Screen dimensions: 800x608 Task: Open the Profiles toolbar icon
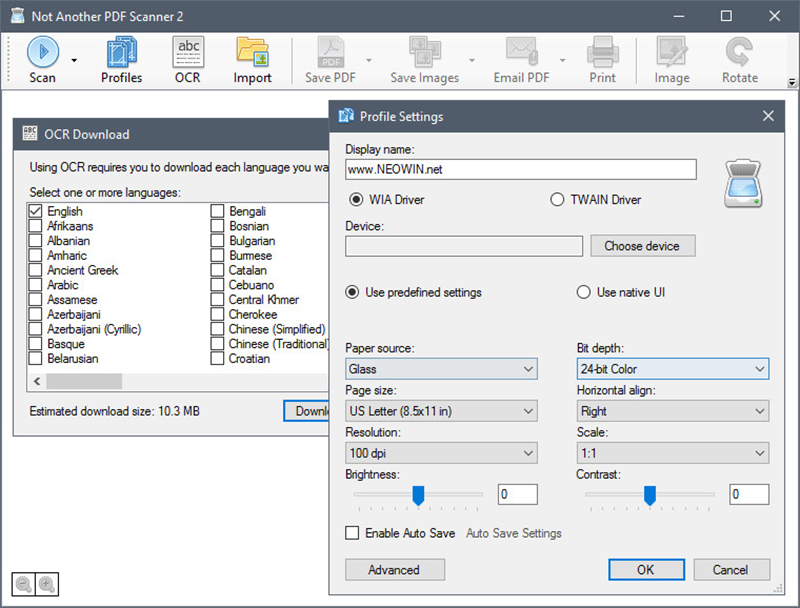pos(121,52)
